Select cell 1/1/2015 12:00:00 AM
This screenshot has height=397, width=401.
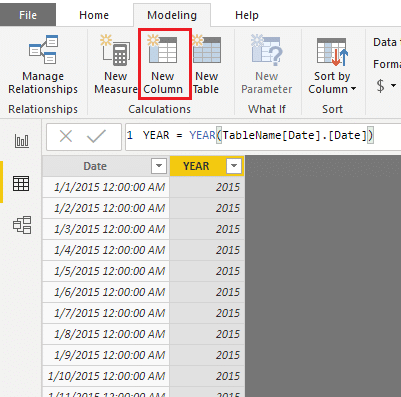(106, 187)
